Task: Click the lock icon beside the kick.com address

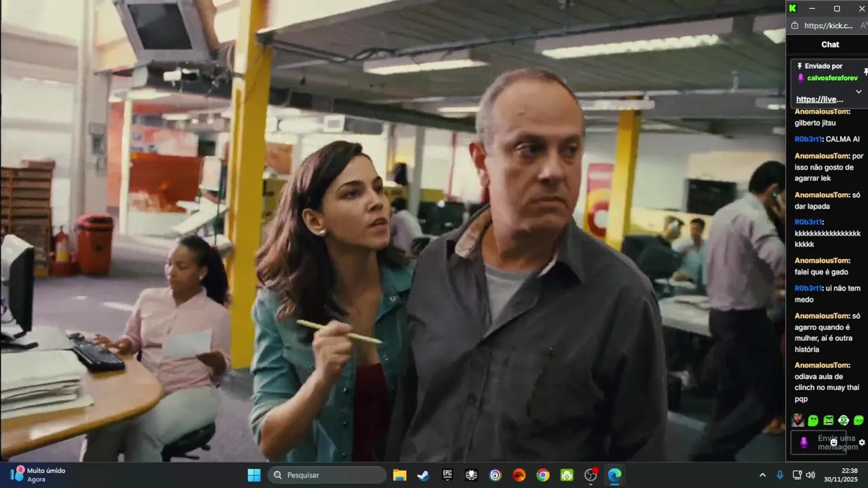Action: (x=795, y=26)
